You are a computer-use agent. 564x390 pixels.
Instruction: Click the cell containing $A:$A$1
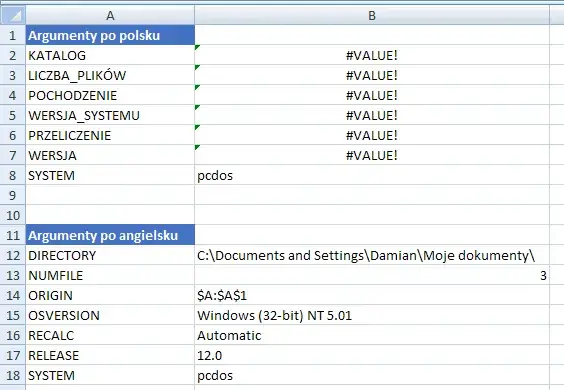pos(372,295)
